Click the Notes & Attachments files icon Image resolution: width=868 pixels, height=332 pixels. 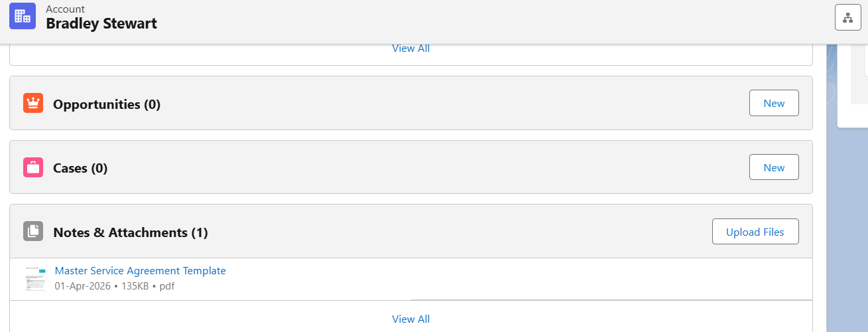(33, 231)
